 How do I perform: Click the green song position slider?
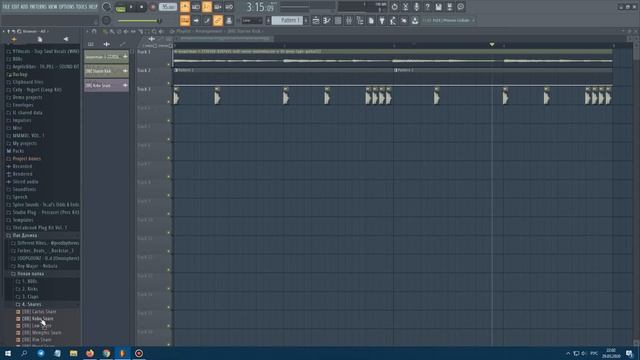point(139,21)
